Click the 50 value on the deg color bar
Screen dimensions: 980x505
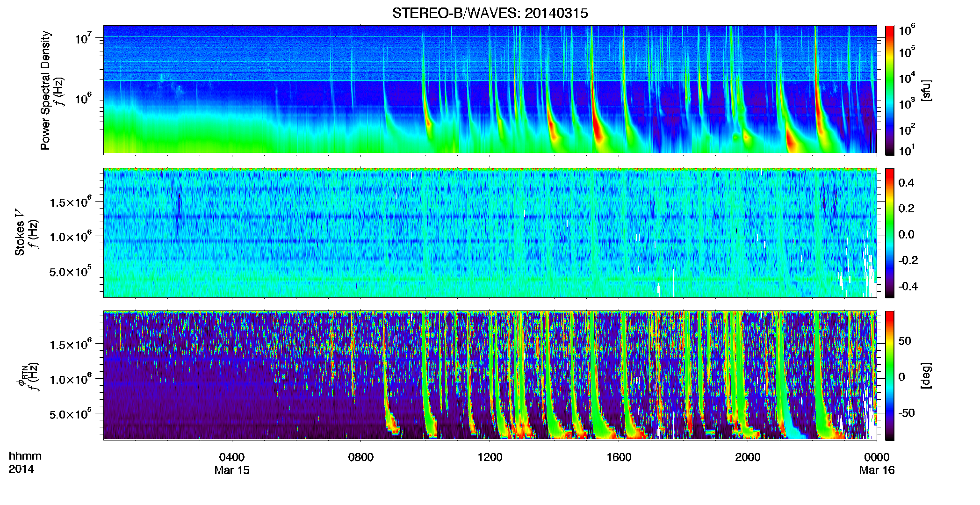[x=905, y=341]
